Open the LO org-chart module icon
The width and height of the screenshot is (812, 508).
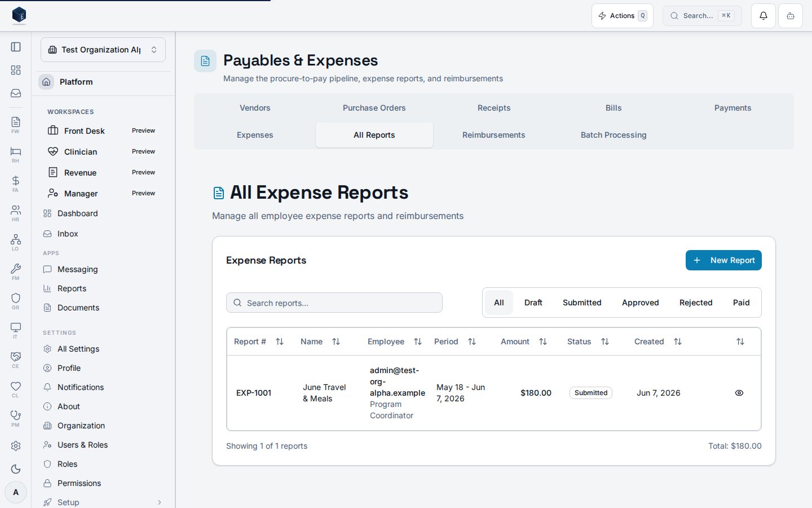coord(16,242)
